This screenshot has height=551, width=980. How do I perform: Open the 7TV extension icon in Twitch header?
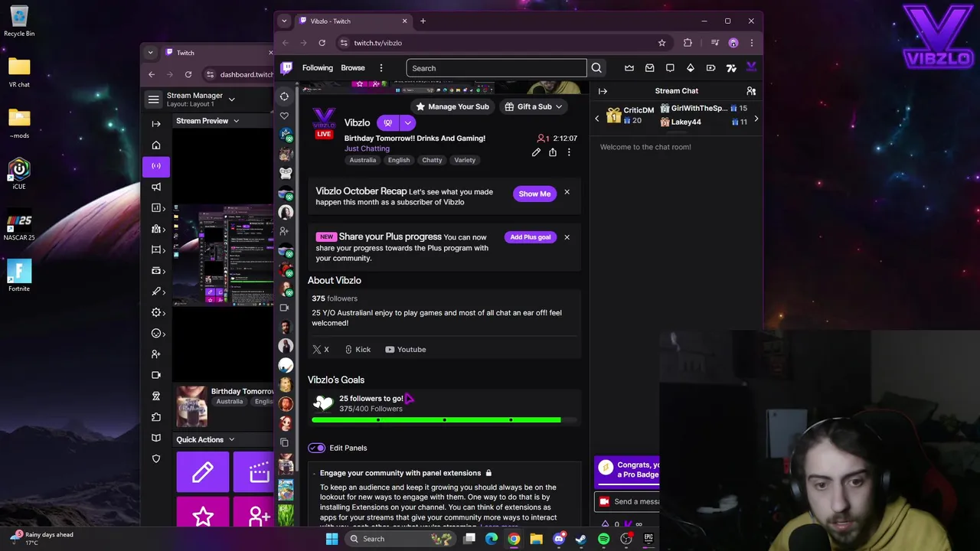click(x=731, y=68)
